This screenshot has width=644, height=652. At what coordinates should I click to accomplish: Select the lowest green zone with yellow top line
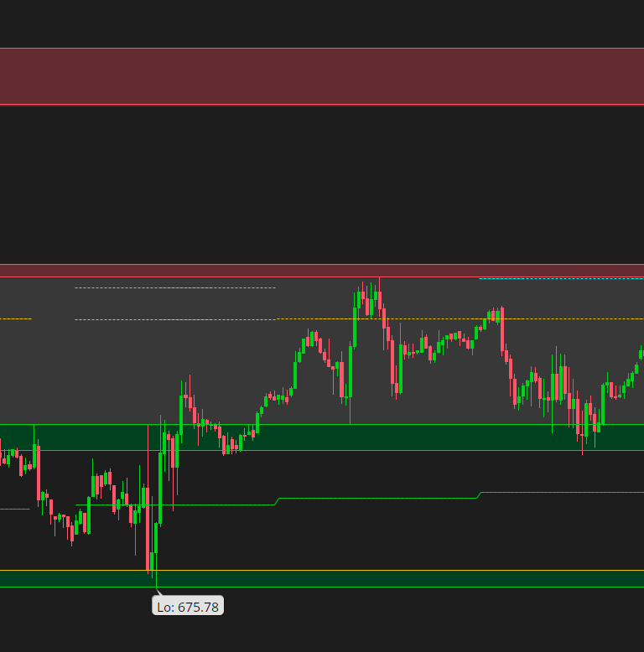pos(322,579)
